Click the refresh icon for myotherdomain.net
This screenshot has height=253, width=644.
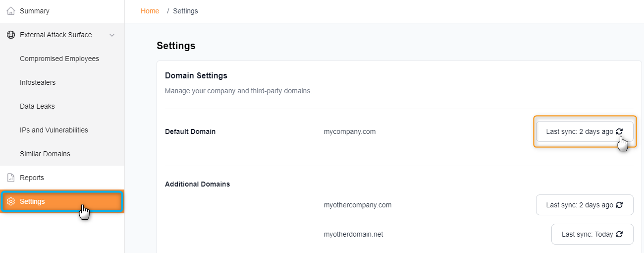coord(619,234)
